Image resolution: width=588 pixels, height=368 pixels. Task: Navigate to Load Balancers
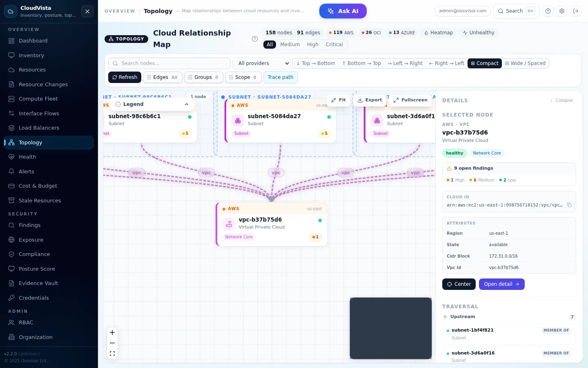coord(49,128)
